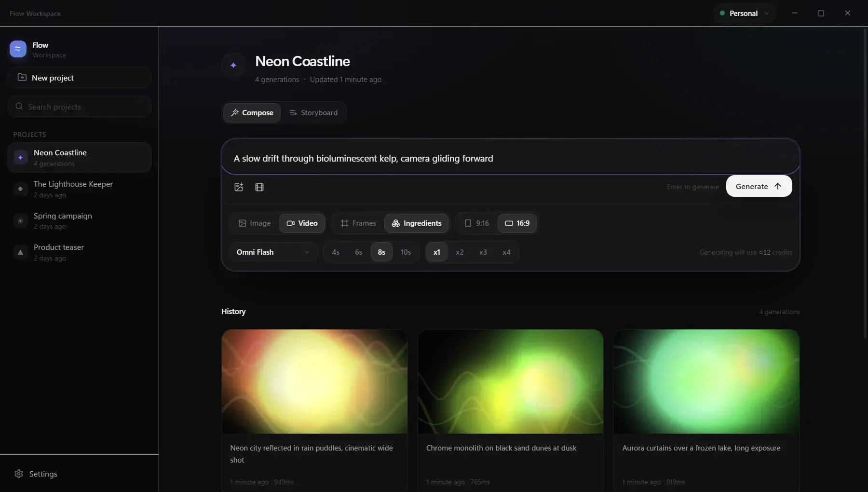Open The Lighthouse Keeper project
868x492 pixels.
80,189
